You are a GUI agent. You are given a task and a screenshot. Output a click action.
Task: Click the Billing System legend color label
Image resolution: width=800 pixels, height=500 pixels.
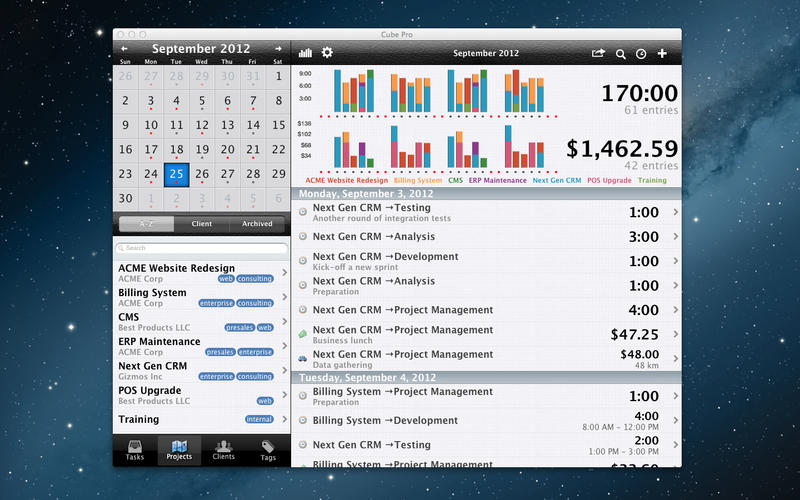(x=418, y=181)
